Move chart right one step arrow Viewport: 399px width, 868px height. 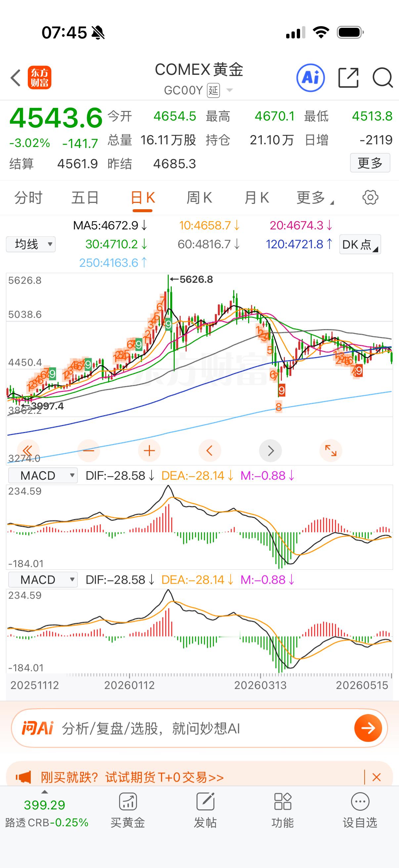click(x=270, y=451)
